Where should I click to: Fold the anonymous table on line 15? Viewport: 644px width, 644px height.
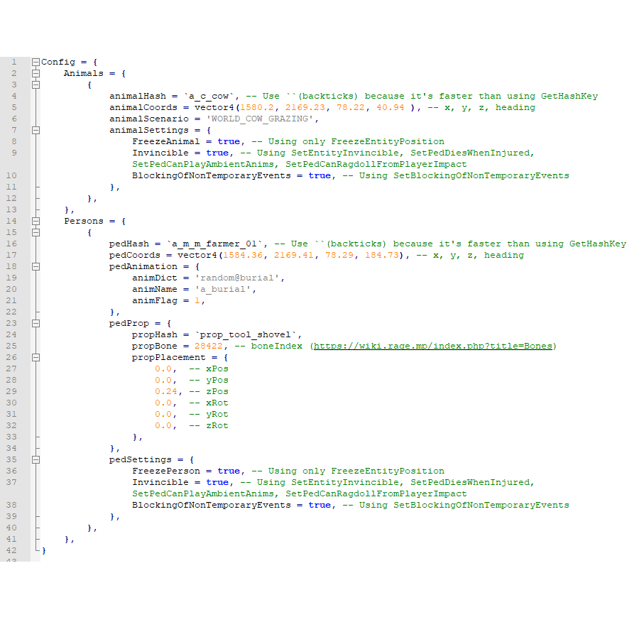coord(36,232)
